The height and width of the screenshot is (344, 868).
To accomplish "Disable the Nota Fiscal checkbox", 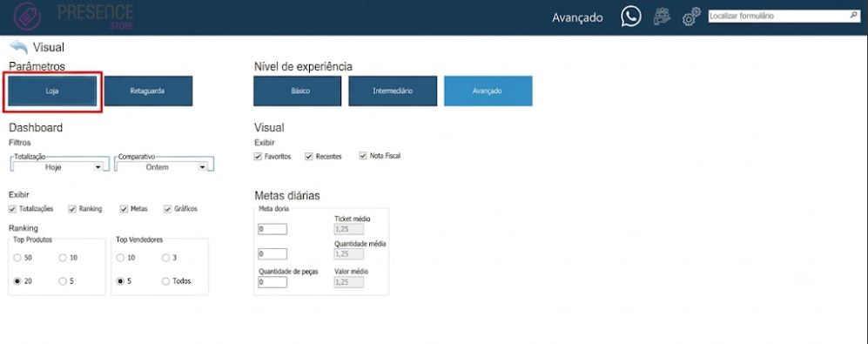I will 363,156.
